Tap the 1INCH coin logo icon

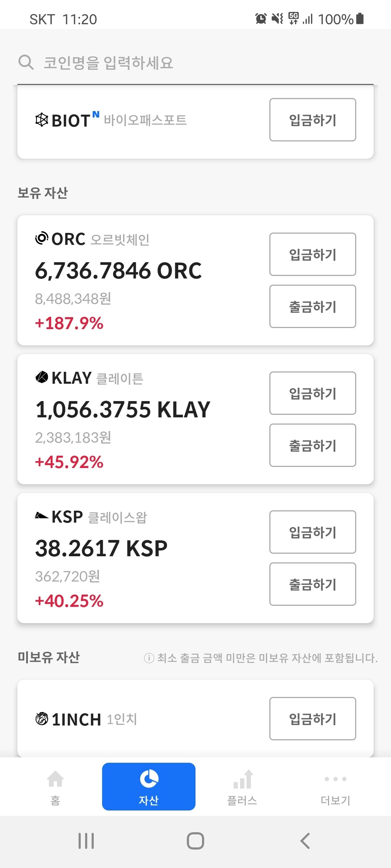click(42, 719)
